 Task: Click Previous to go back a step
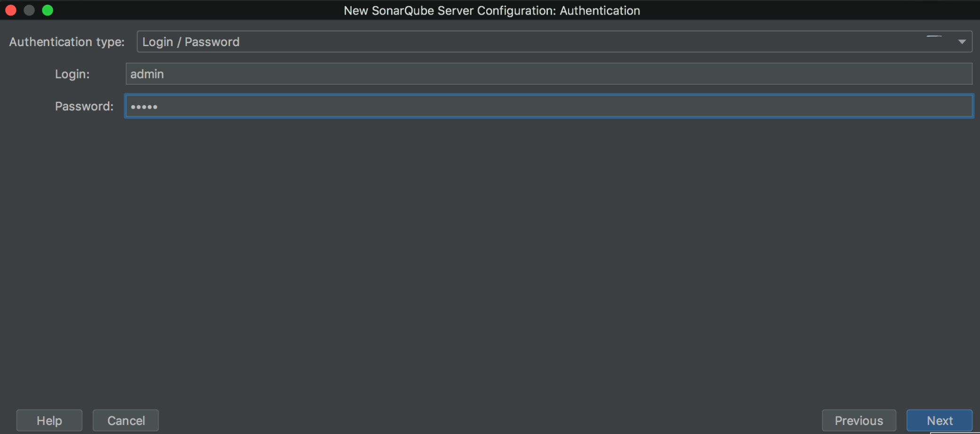pos(859,420)
